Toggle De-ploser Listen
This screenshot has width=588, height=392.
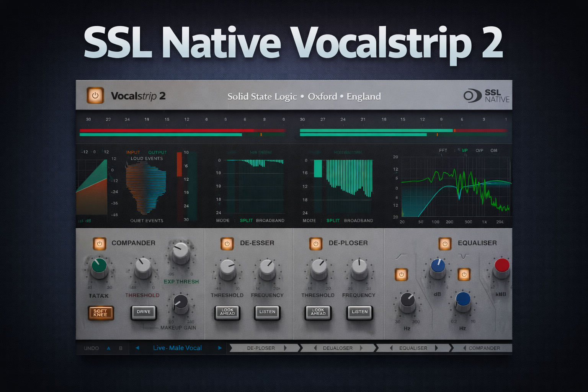pyautogui.click(x=360, y=312)
